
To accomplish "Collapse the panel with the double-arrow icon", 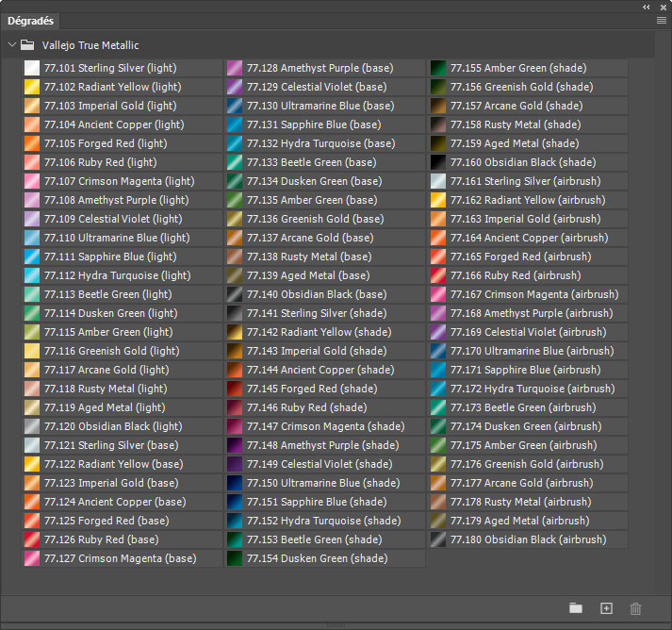I will tap(647, 6).
